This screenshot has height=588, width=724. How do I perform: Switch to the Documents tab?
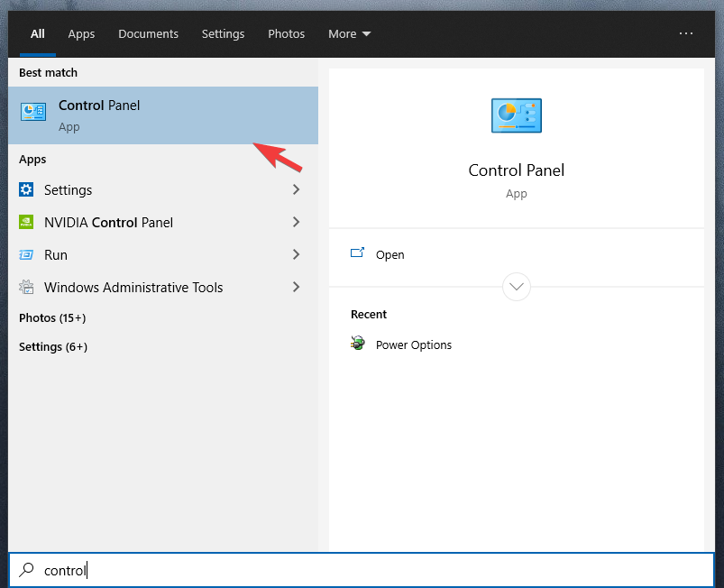coord(148,33)
